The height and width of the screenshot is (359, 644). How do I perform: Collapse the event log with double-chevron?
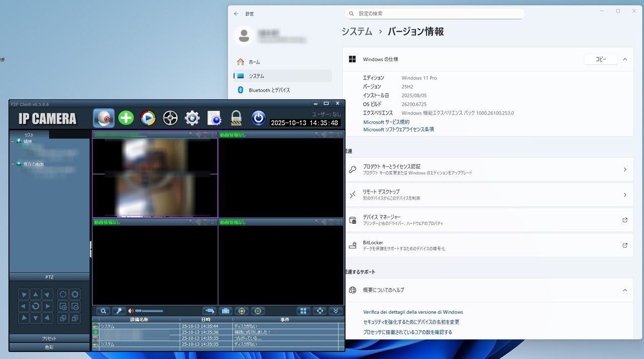[336, 311]
